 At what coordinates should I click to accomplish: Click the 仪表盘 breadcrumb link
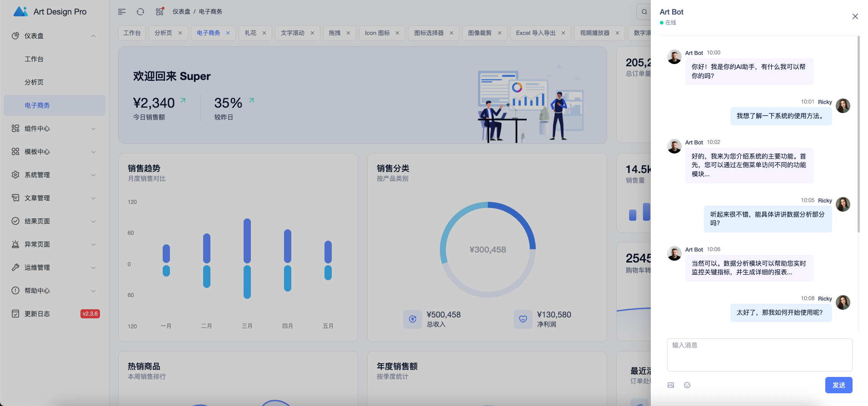pos(181,12)
